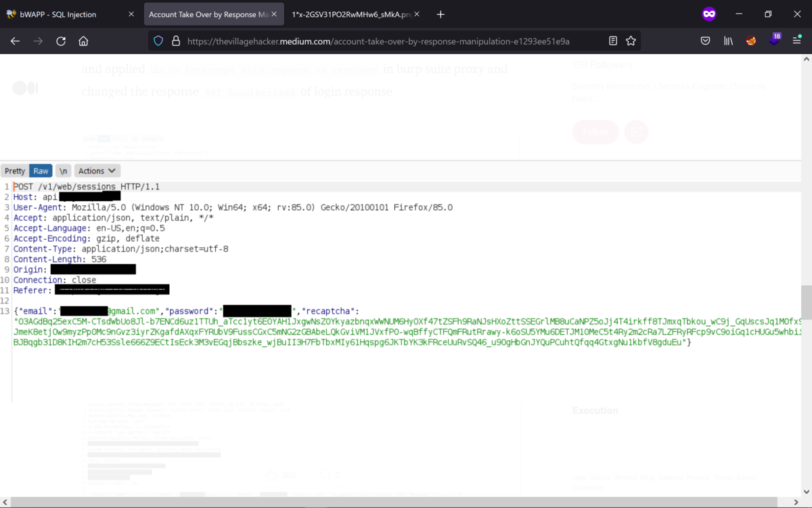Click the Accept: application/json header line
Screen dimensions: 812x508
(x=114, y=217)
